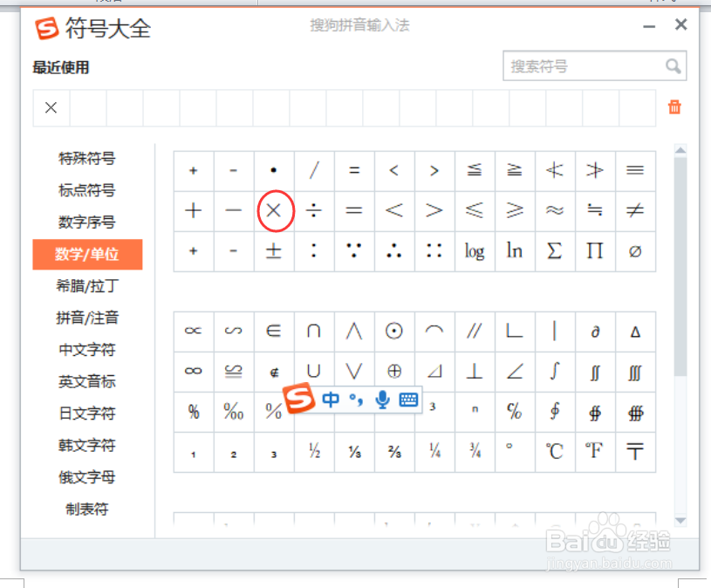Click the Sogou S icon on floating toolbar
Viewport: 711px width, 588px height.
coord(297,400)
